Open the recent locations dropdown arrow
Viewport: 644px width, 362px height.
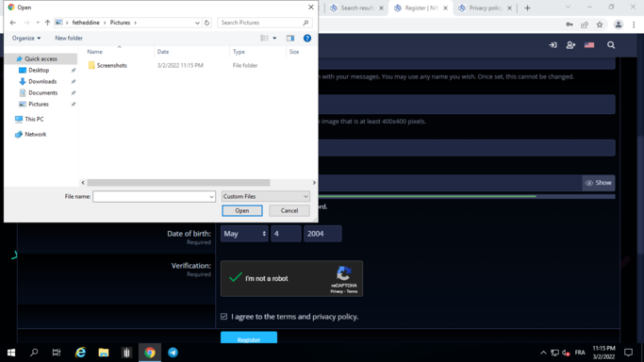[38, 23]
